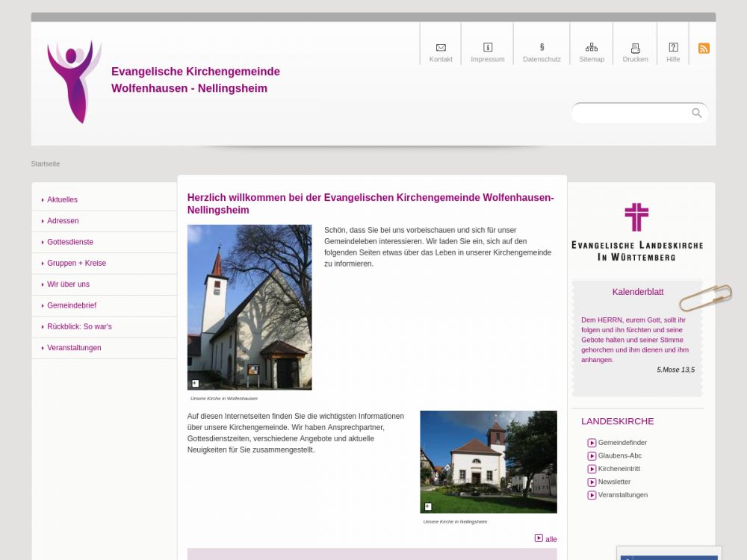Image resolution: width=747 pixels, height=560 pixels.
Task: Open the Kontakt envelope icon
Action: coord(441,48)
